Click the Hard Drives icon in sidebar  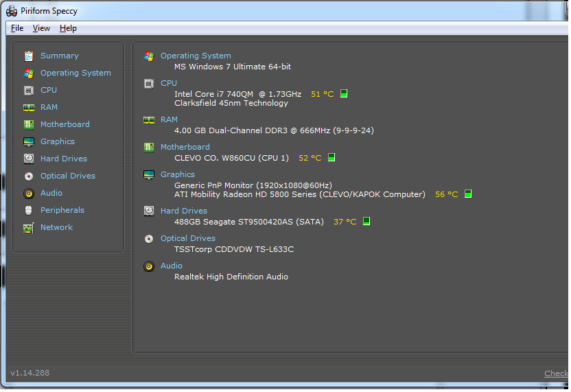[x=29, y=159]
